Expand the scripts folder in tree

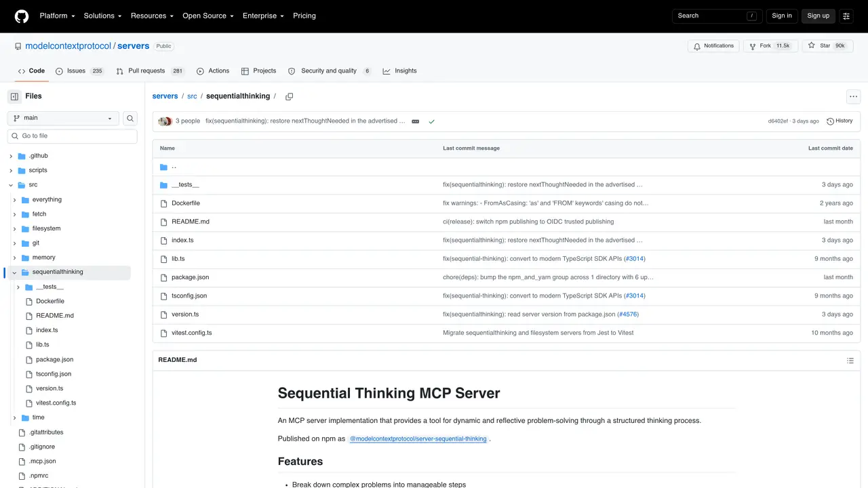pyautogui.click(x=11, y=170)
